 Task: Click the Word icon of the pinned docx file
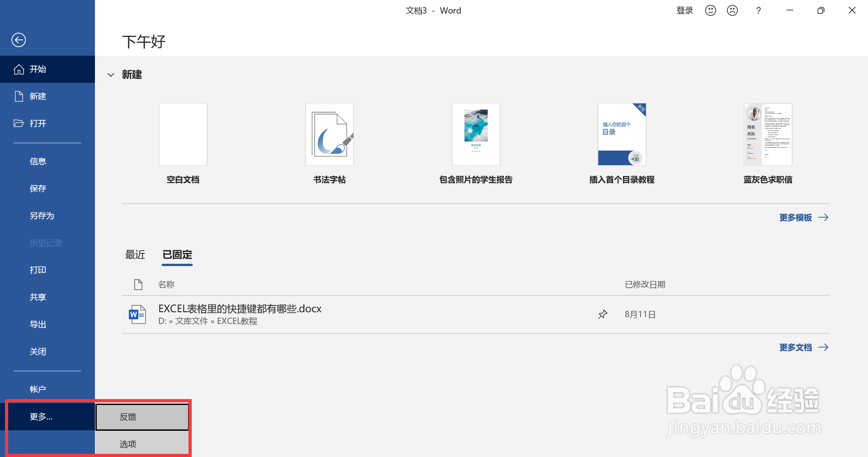click(x=137, y=314)
